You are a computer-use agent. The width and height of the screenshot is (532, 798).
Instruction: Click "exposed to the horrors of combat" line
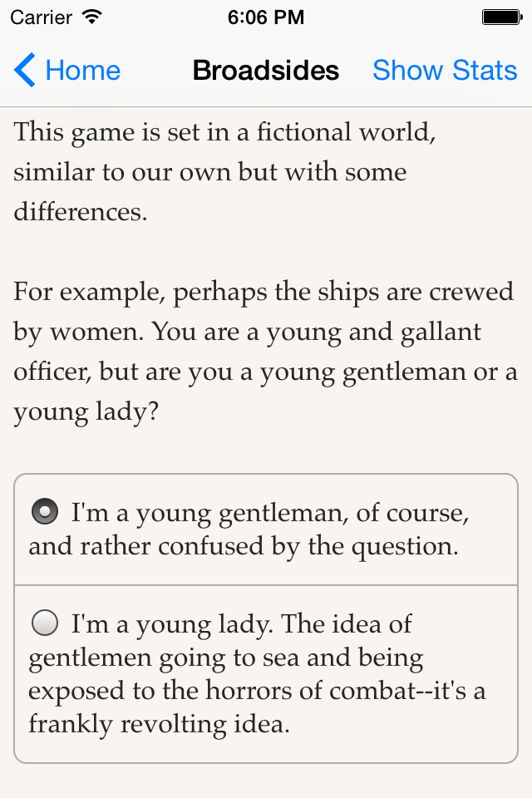[x=257, y=691]
